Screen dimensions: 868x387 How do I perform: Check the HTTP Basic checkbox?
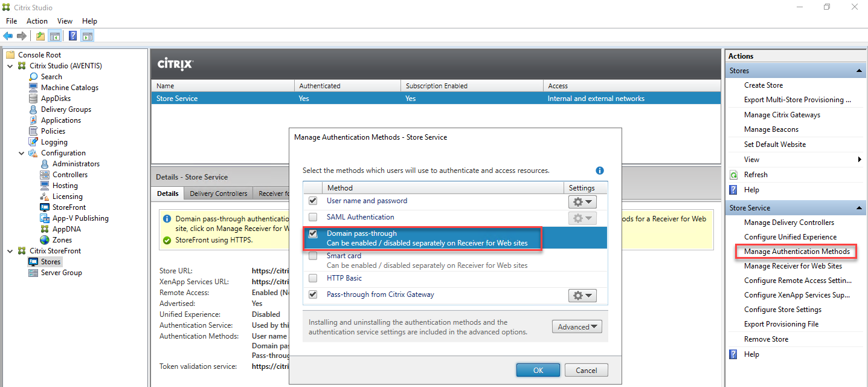click(x=313, y=279)
